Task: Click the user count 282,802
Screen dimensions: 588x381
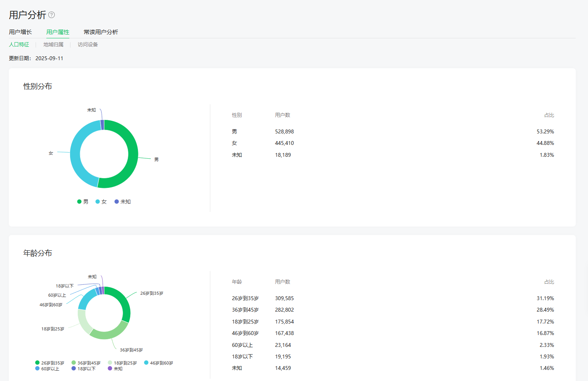Action: coord(285,310)
